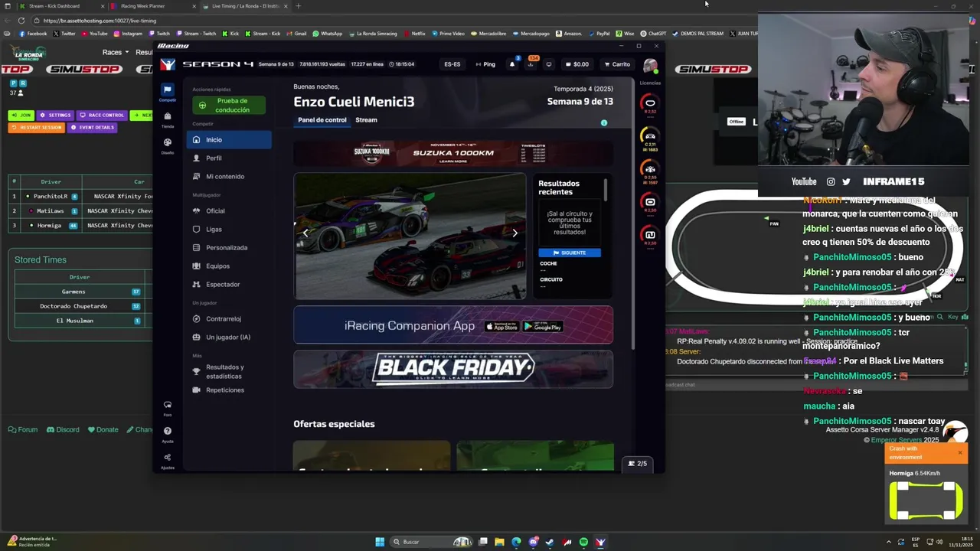Screen dimensions: 980x551
Task: Click Race Control in server manager
Action: (102, 116)
